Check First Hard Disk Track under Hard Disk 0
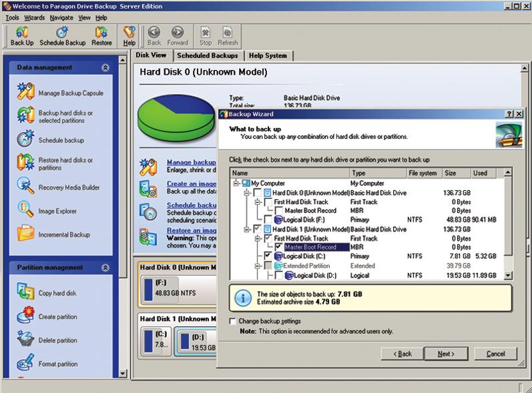The height and width of the screenshot is (393, 532). point(268,202)
